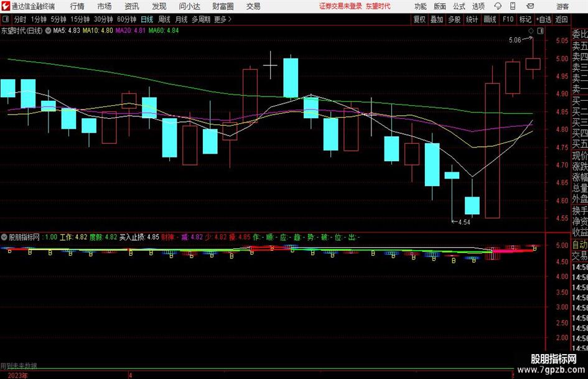Click the 统计 toolbar button

pyautogui.click(x=472, y=19)
